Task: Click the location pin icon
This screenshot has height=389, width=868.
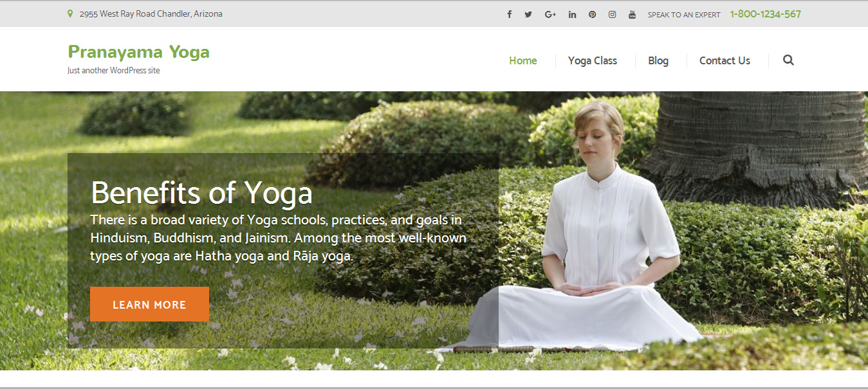Action: tap(70, 14)
